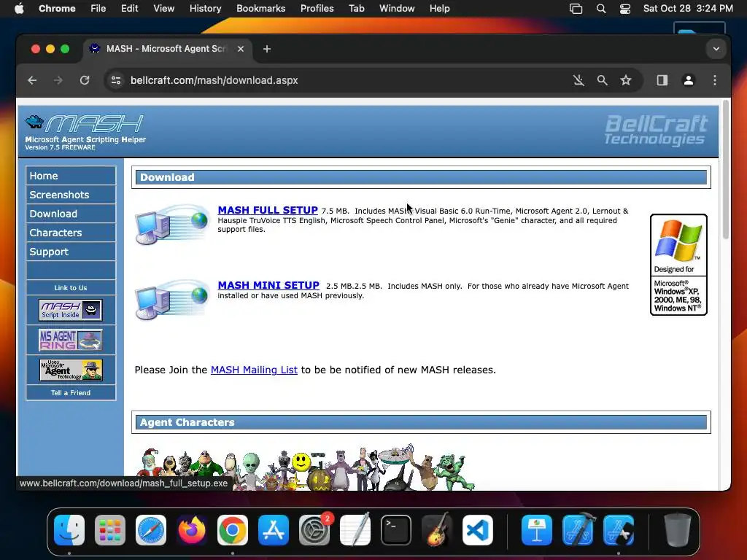Click the MS Agent Ring banner

point(71,340)
